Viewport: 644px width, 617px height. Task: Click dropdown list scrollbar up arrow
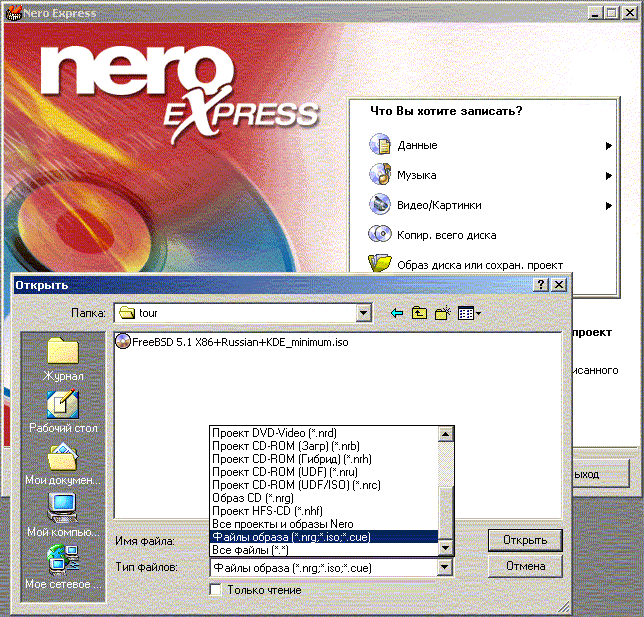[446, 434]
